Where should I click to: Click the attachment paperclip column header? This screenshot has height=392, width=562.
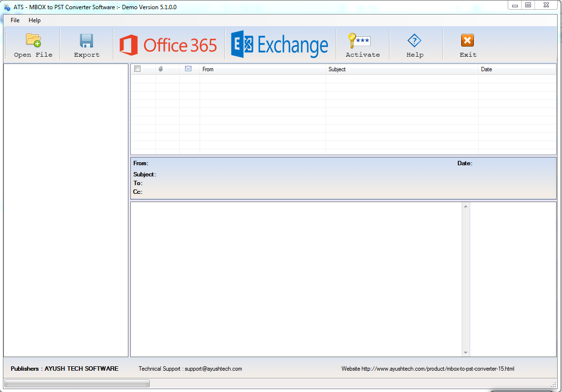coord(160,69)
